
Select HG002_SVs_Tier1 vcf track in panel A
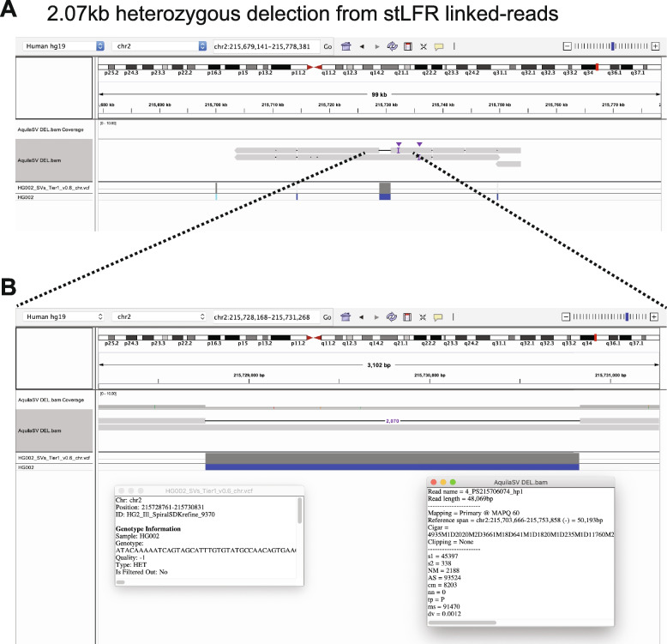tap(54, 188)
